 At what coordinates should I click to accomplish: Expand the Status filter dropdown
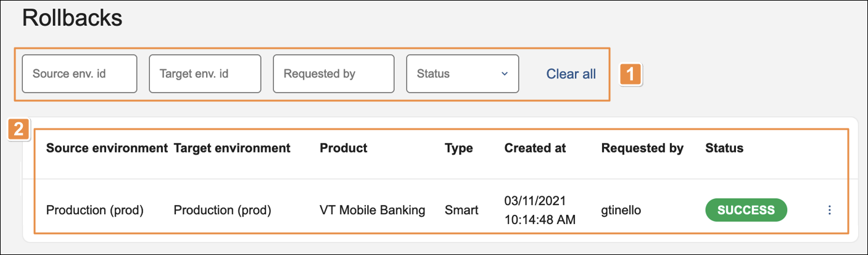(x=462, y=74)
